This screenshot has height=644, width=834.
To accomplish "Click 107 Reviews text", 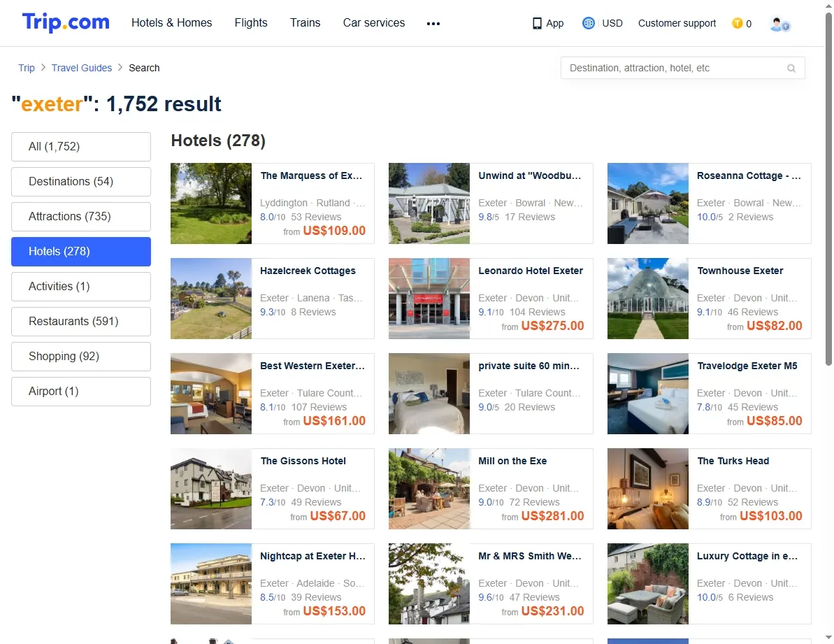I will click(319, 408).
